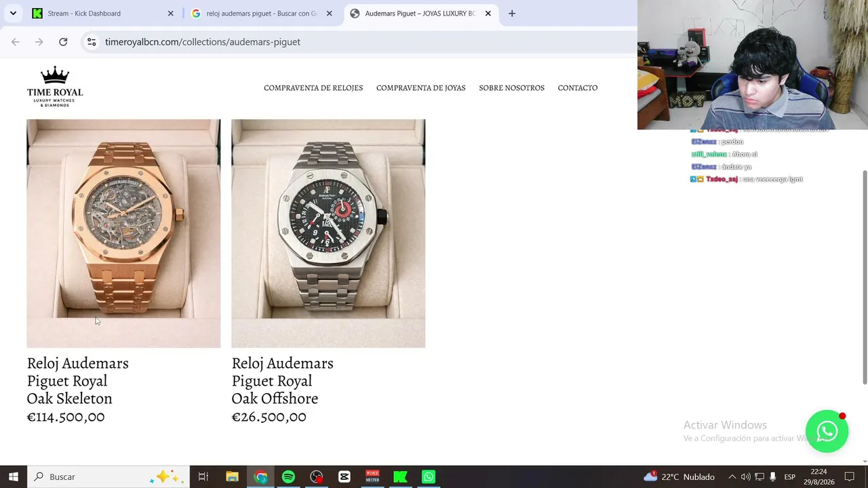Go forward to the next page
The width and height of the screenshot is (868, 488).
point(39,42)
